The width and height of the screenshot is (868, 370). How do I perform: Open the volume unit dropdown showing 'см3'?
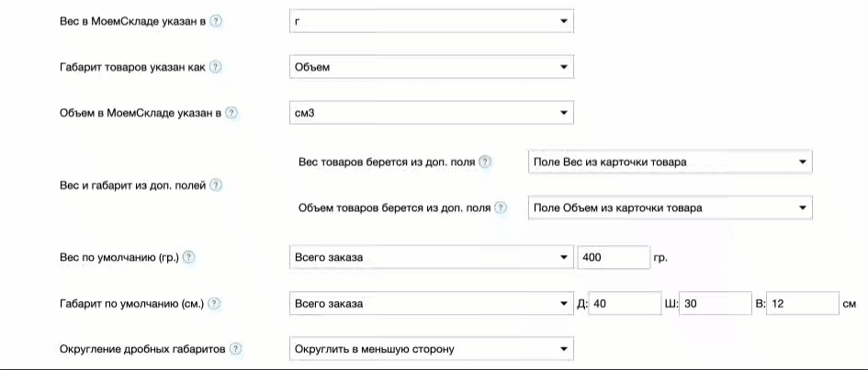click(x=430, y=113)
